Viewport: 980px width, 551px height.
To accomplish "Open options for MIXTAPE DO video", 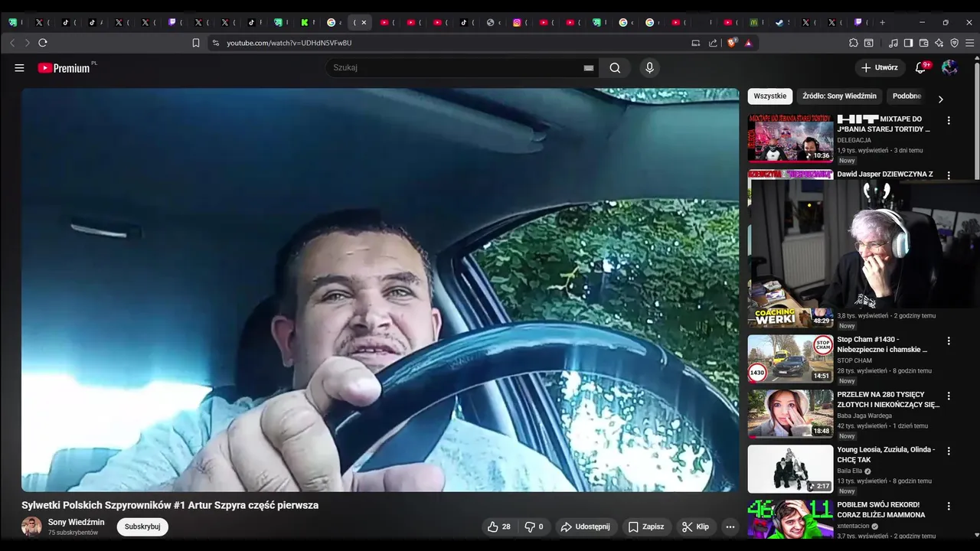I will pos(949,120).
